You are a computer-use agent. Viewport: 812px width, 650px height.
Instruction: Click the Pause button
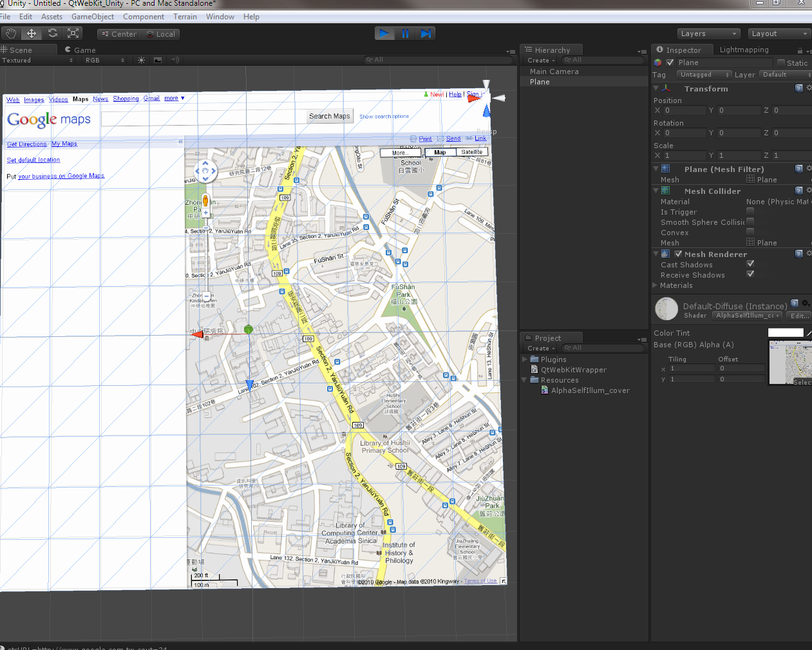(405, 33)
